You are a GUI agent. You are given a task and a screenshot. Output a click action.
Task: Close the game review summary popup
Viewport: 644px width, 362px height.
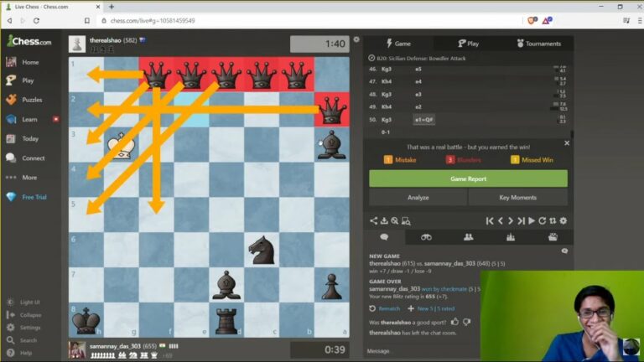(567, 143)
